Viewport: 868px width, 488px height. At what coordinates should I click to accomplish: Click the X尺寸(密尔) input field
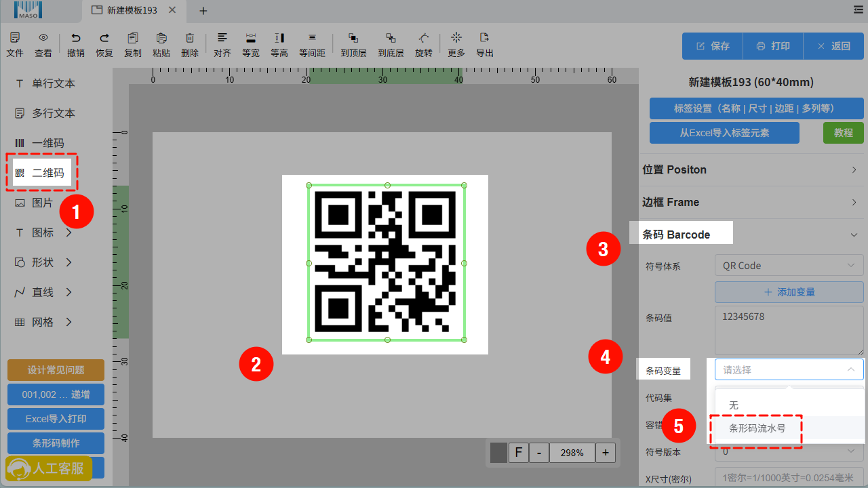coord(789,479)
